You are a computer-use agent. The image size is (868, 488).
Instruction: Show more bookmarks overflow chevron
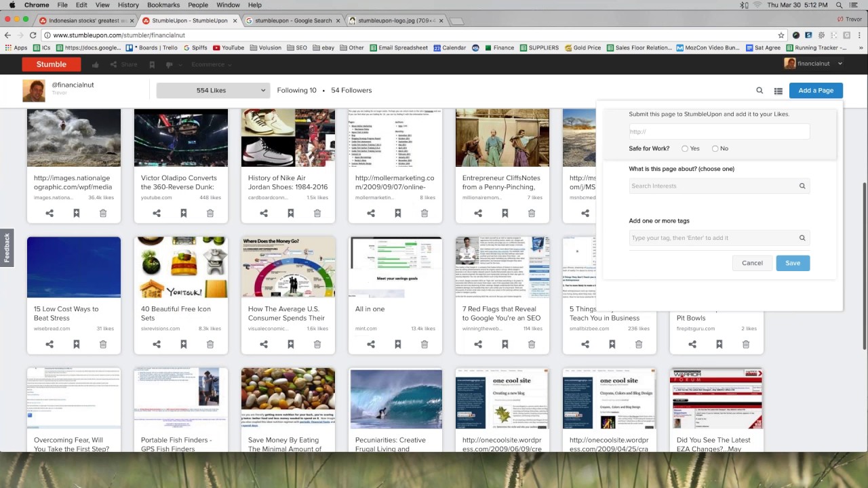860,48
